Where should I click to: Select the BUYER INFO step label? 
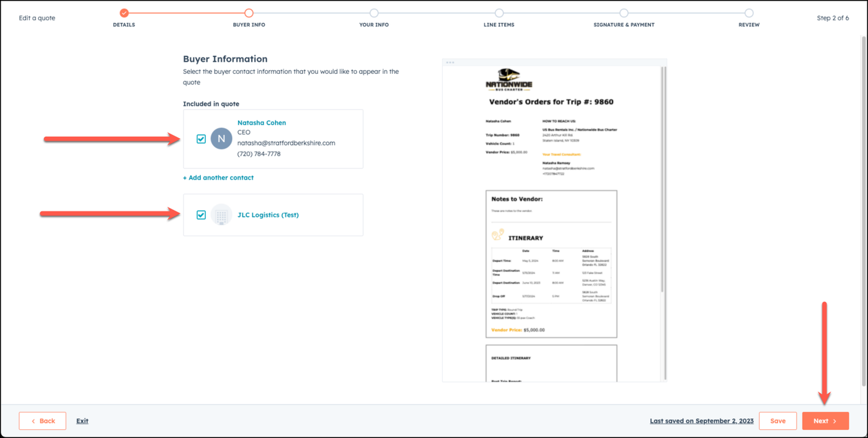coord(249,25)
